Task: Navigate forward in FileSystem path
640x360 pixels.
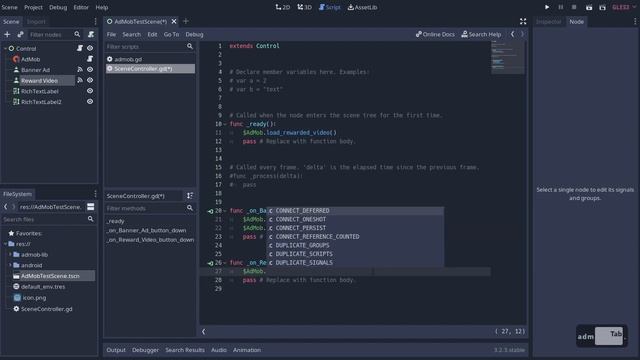Action: [13, 207]
